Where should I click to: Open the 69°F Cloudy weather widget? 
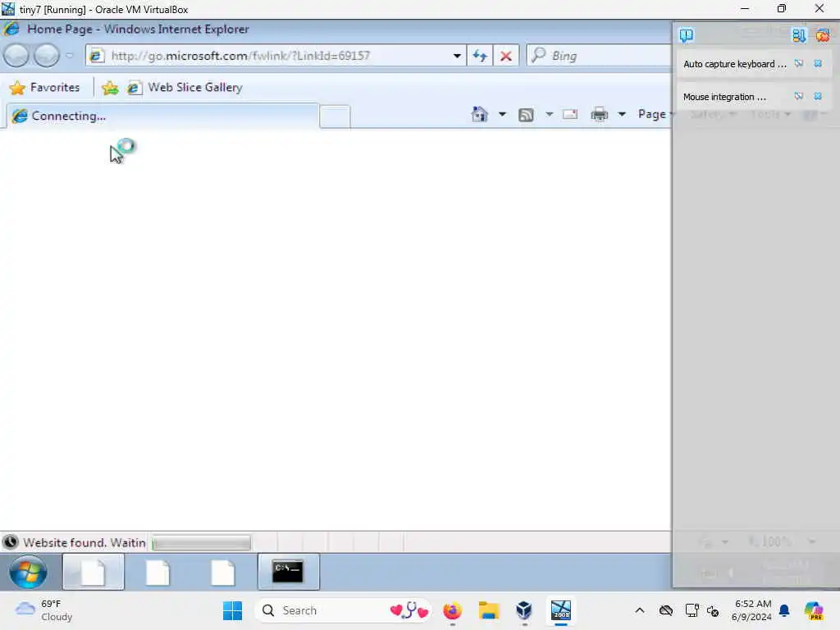pyautogui.click(x=44, y=610)
